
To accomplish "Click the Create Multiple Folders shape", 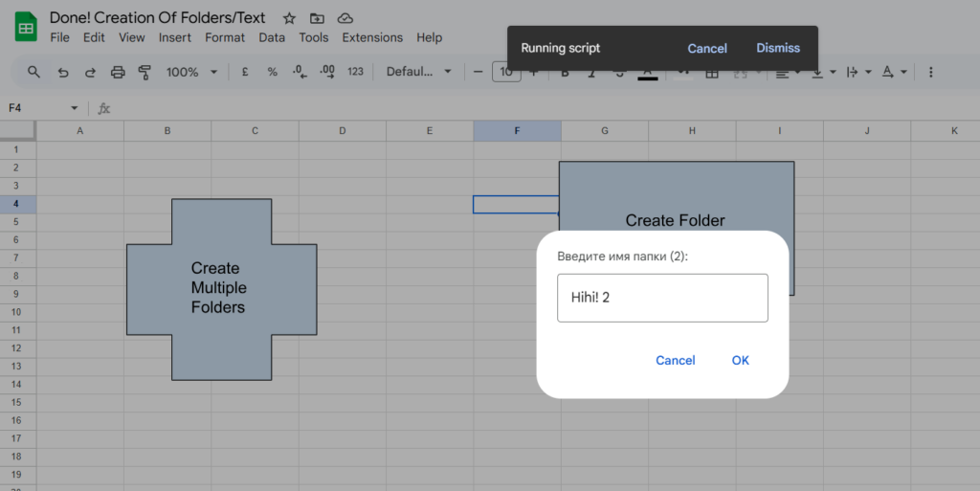I will (x=221, y=289).
